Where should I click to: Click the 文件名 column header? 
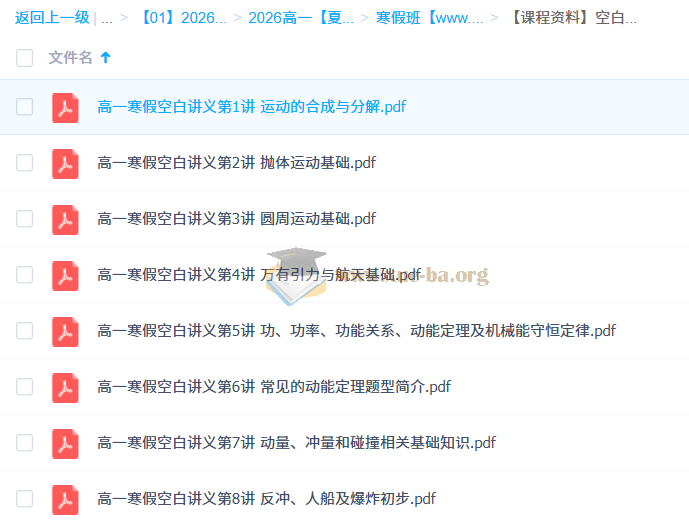point(70,58)
